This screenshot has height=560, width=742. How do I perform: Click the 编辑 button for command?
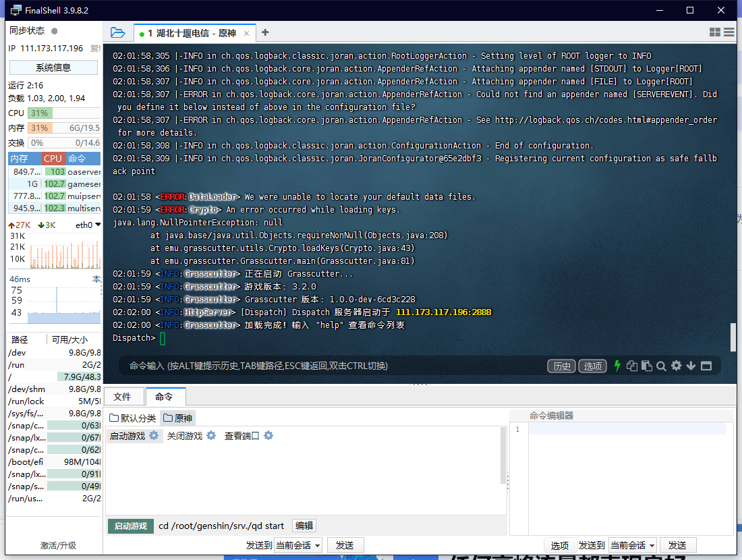(x=304, y=526)
